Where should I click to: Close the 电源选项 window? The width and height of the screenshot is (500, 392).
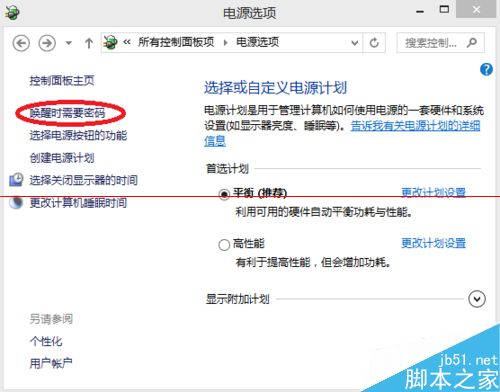click(x=477, y=10)
